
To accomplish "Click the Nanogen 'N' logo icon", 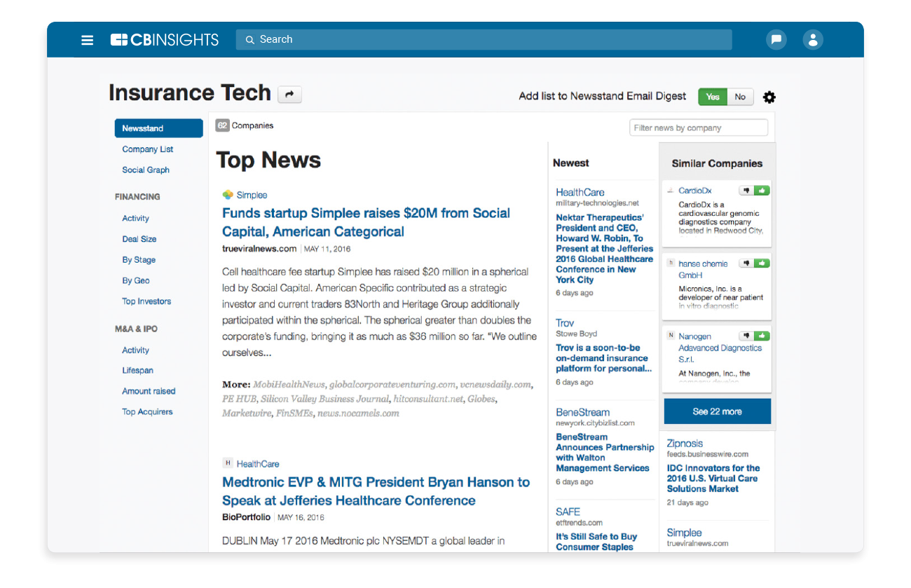I will click(x=671, y=336).
